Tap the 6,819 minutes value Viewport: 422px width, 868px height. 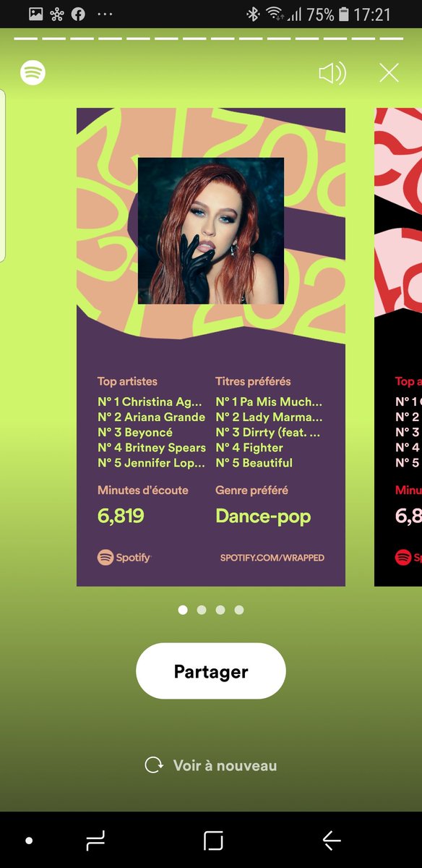121,516
